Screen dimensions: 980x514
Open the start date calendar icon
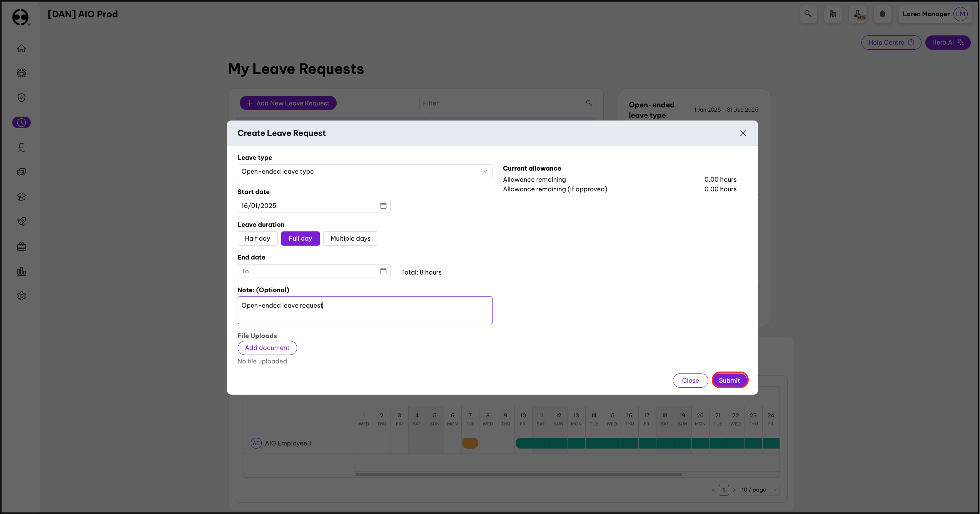383,206
